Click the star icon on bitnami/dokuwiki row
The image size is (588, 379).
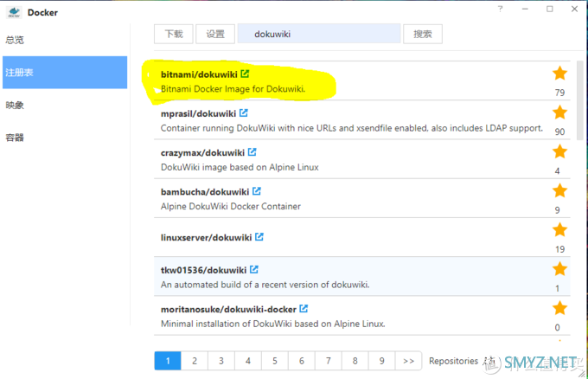point(559,74)
